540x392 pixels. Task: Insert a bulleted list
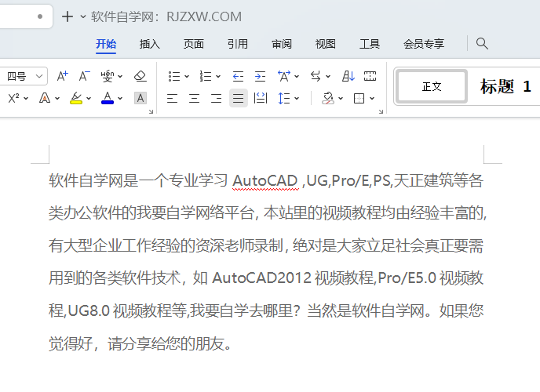click(x=174, y=76)
